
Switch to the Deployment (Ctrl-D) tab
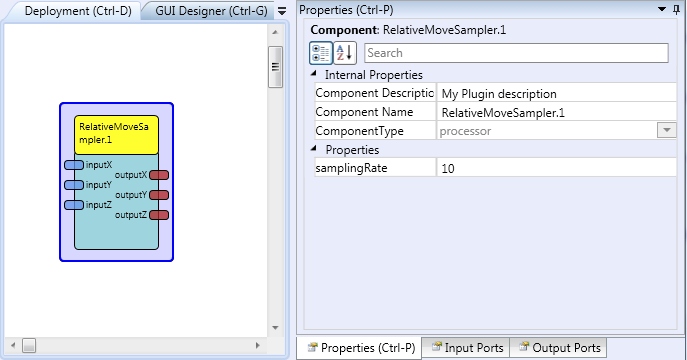point(78,11)
